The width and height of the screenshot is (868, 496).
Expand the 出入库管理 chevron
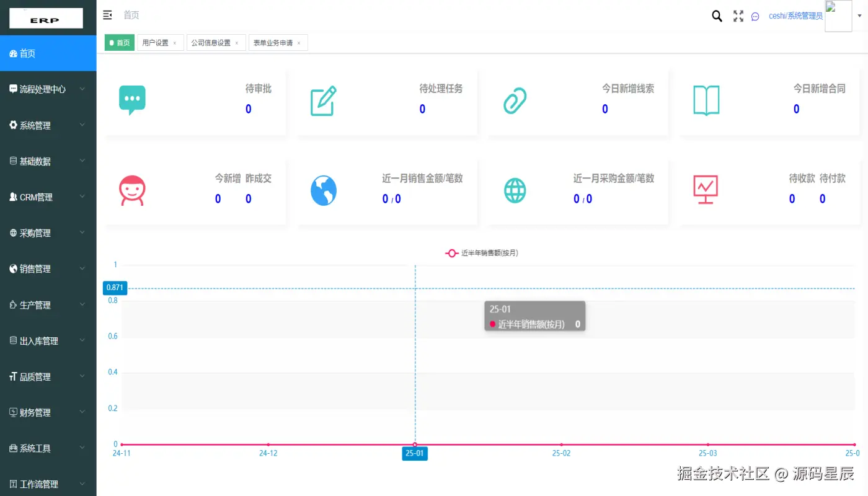82,341
